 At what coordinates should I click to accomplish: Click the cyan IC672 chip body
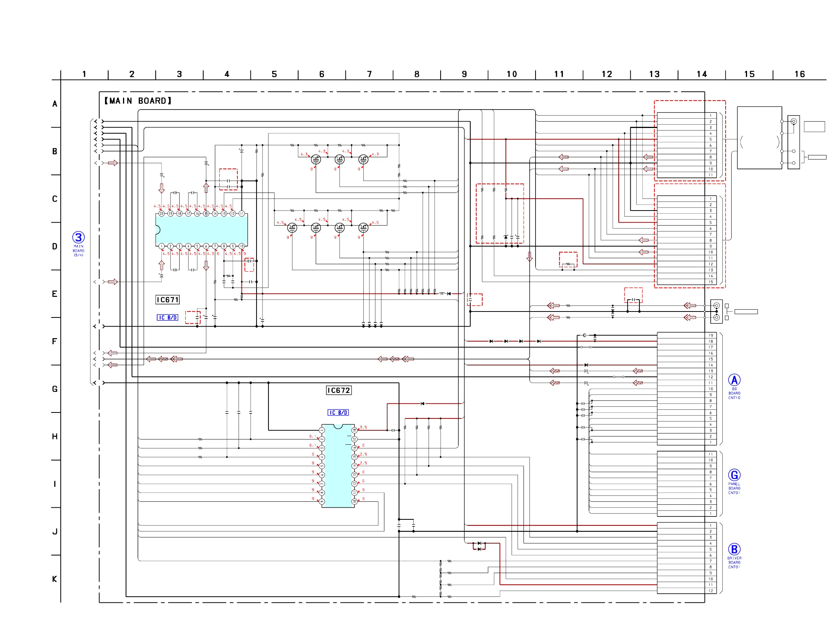338,466
